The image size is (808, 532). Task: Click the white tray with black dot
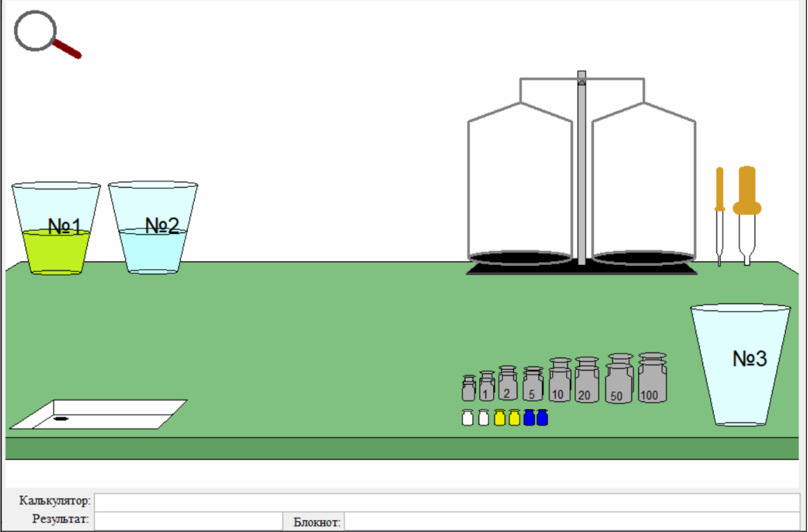[99, 414]
